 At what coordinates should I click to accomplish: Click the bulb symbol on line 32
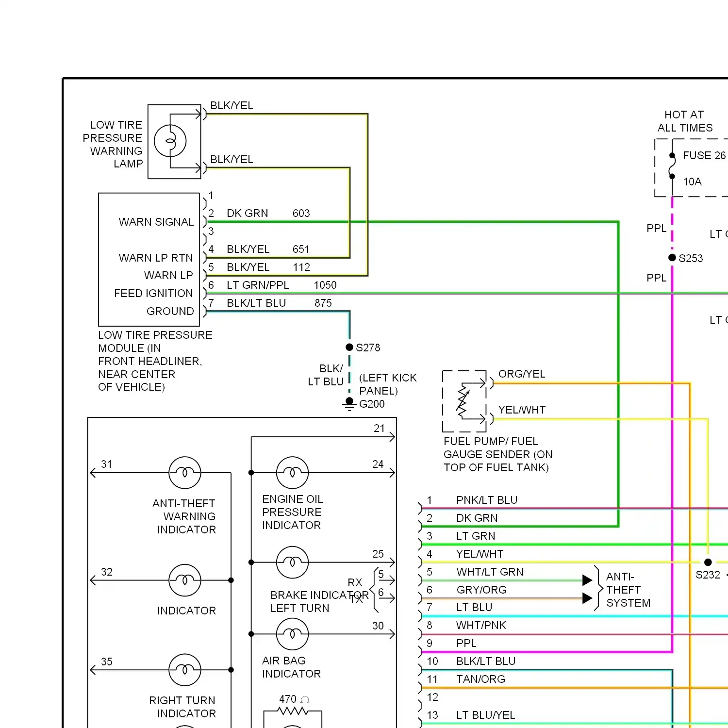pos(185,580)
